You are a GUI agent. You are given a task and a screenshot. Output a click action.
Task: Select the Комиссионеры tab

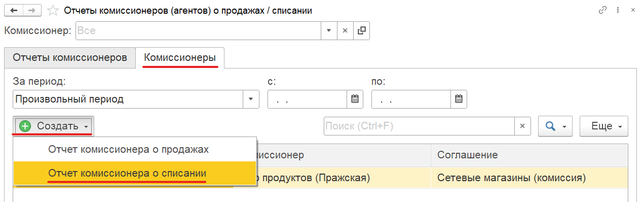click(180, 57)
